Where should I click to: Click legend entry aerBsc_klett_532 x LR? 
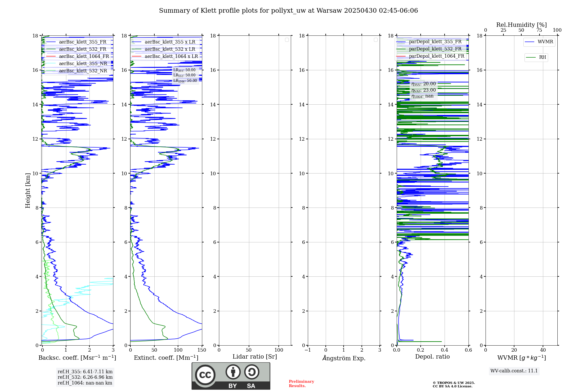(164, 49)
